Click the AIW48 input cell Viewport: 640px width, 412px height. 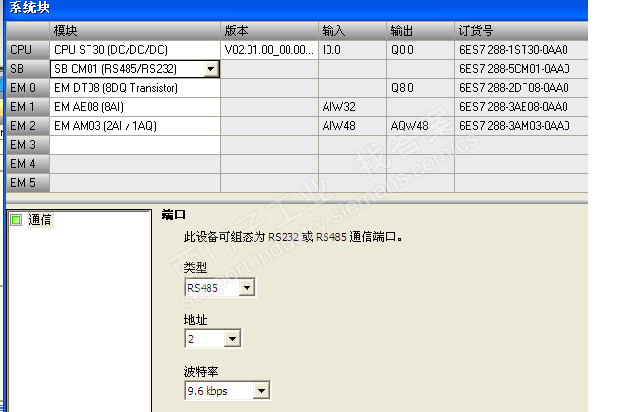point(352,126)
